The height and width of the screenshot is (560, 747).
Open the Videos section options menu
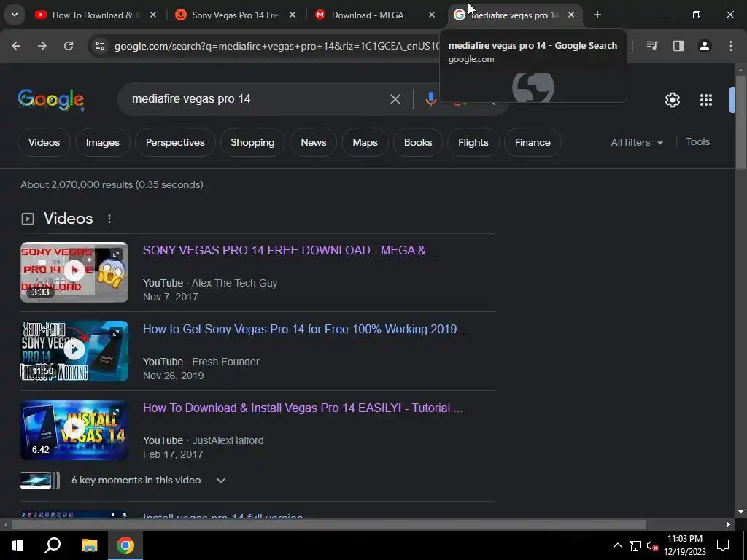(x=109, y=219)
